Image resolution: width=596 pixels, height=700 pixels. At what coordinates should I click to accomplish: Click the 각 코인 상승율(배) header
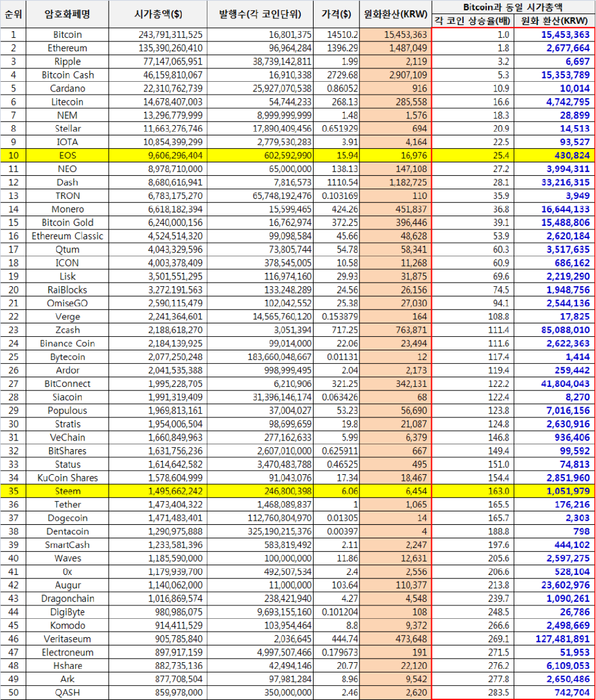tap(473, 21)
